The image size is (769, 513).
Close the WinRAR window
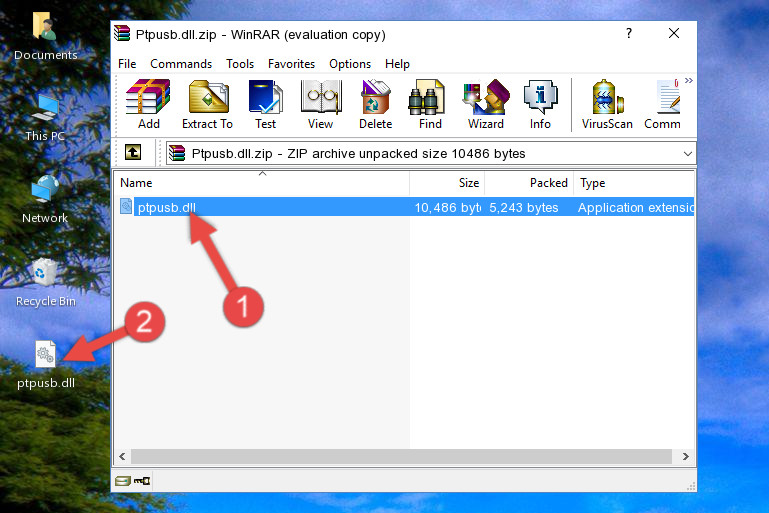pos(674,33)
